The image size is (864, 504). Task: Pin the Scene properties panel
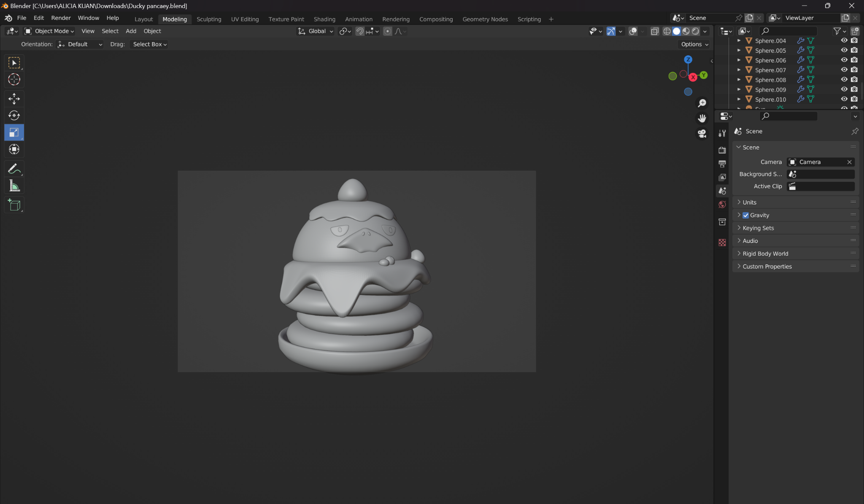[x=855, y=132]
